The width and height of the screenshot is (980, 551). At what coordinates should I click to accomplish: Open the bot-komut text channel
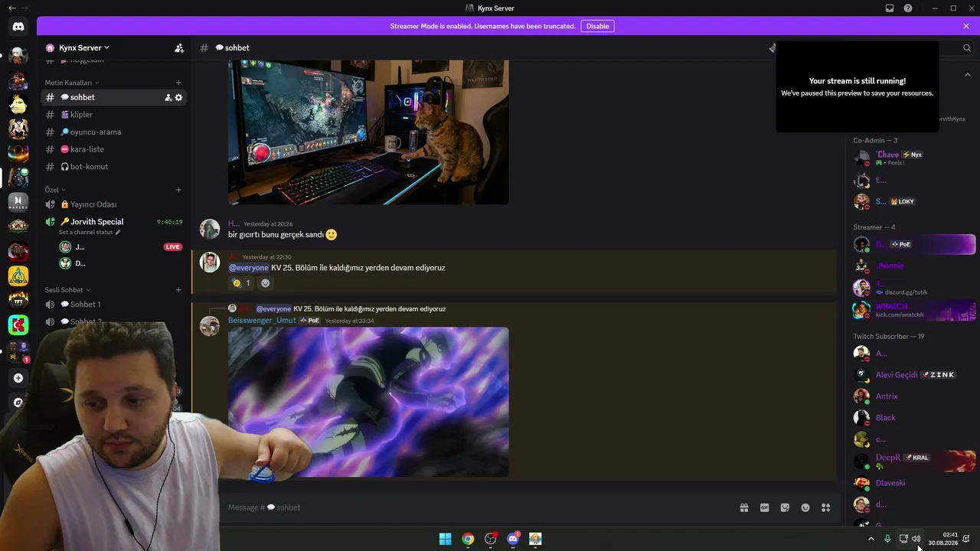(113, 167)
